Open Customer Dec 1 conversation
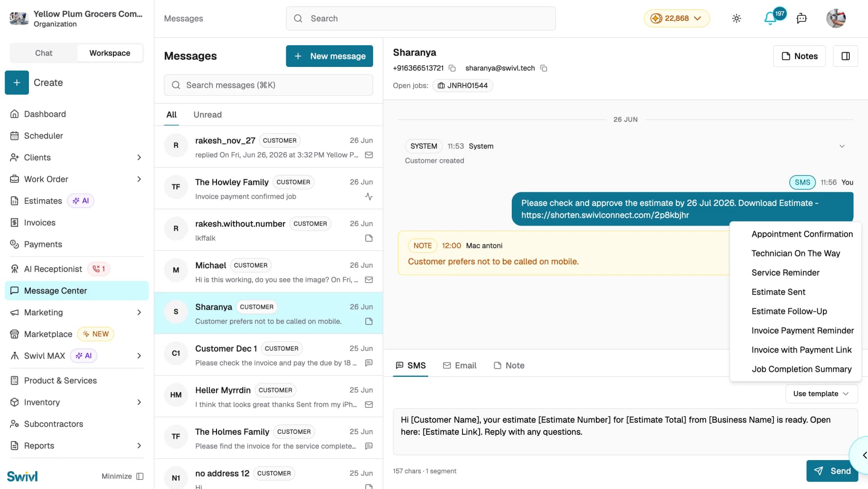The image size is (868, 489). pos(269,355)
